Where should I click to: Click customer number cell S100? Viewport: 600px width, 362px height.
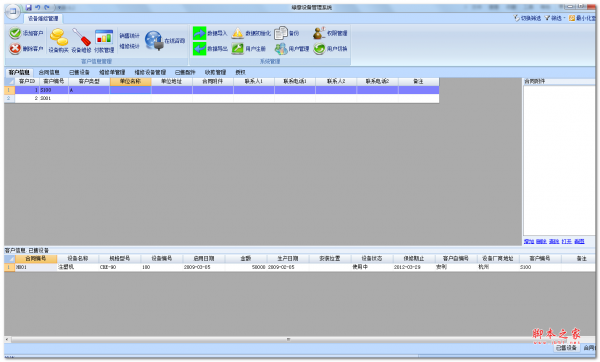tap(54, 90)
